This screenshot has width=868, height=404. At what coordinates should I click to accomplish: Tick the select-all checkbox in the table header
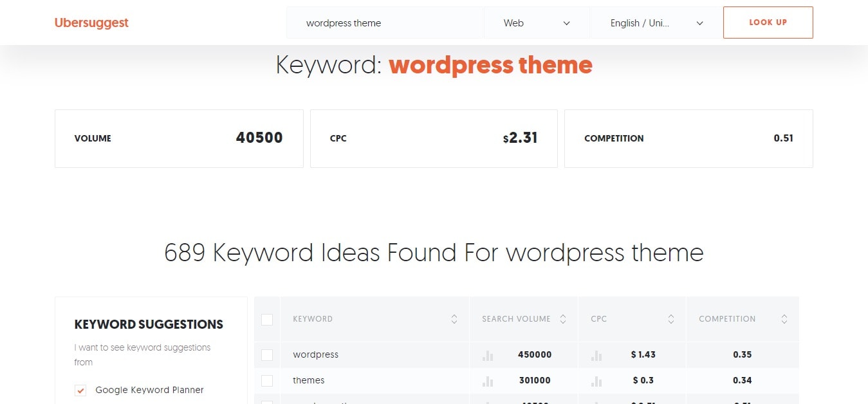coord(267,320)
